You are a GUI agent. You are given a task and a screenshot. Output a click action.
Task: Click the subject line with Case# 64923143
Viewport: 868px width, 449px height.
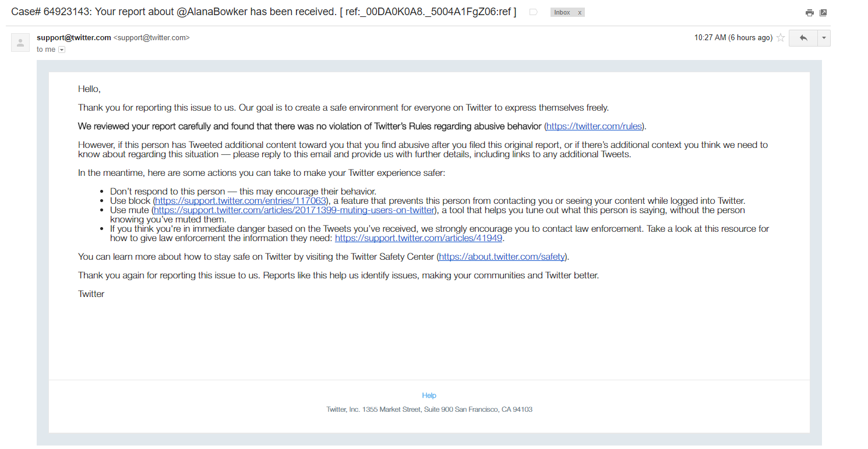264,12
